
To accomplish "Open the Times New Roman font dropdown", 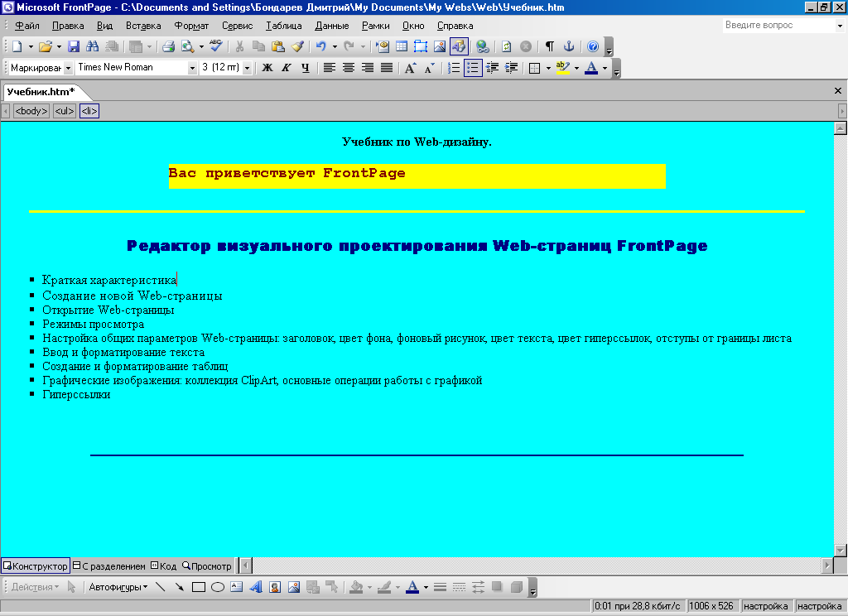I will coord(192,68).
